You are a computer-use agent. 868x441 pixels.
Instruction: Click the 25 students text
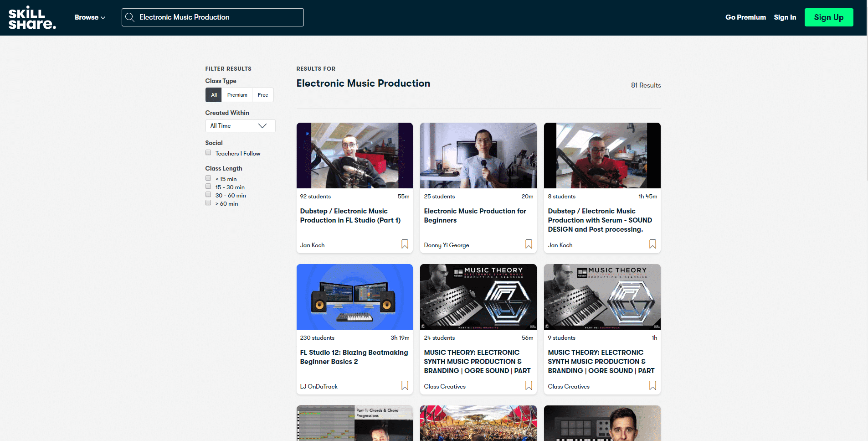(439, 197)
